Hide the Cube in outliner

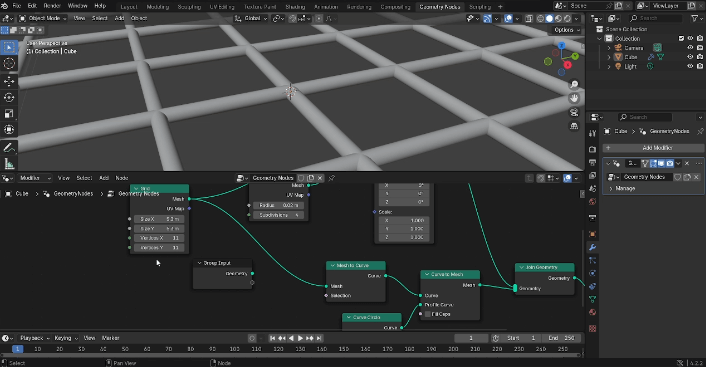690,57
